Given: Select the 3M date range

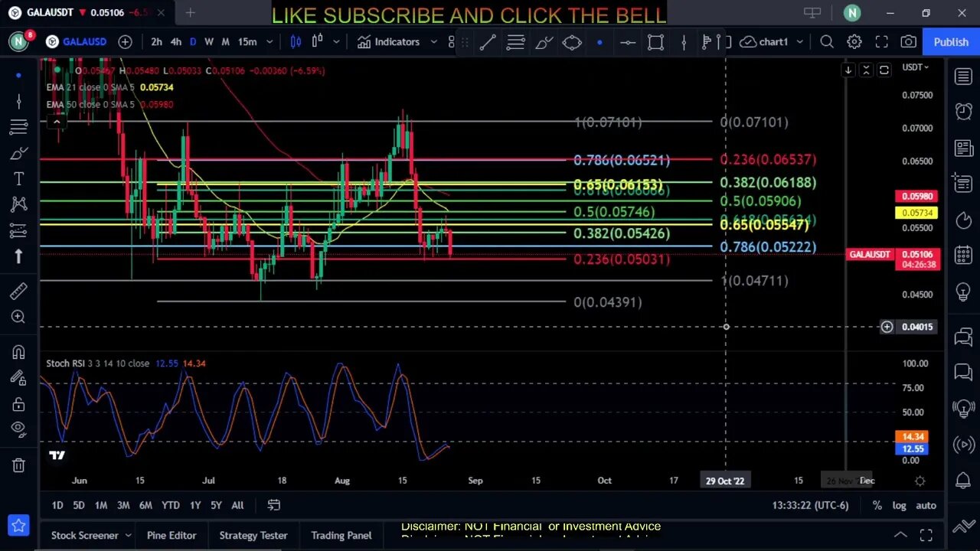Looking at the screenshot, I should pyautogui.click(x=123, y=505).
